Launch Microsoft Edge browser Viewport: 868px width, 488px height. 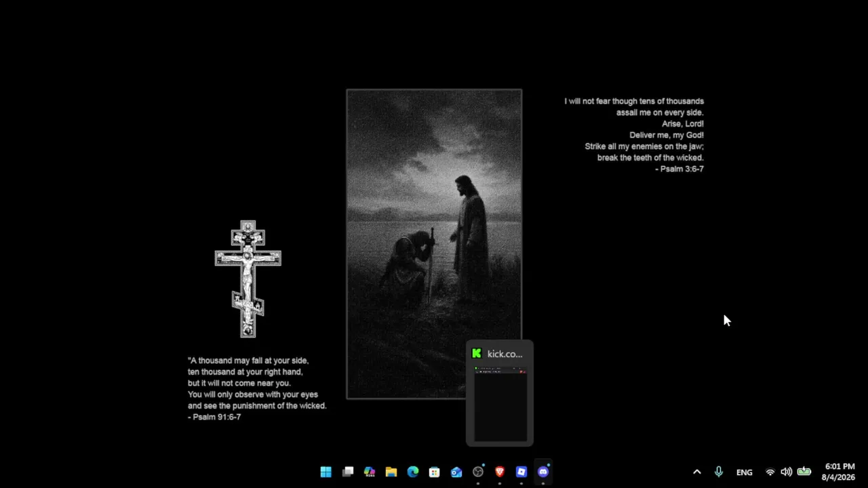413,472
